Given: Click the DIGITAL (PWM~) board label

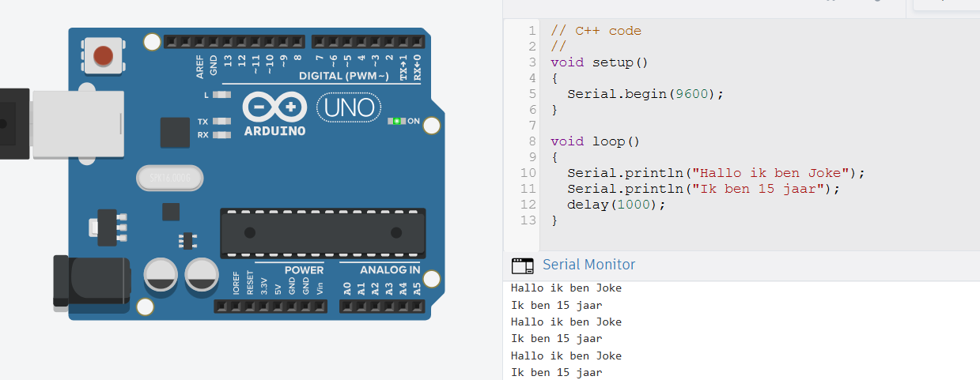Looking at the screenshot, I should point(344,77).
